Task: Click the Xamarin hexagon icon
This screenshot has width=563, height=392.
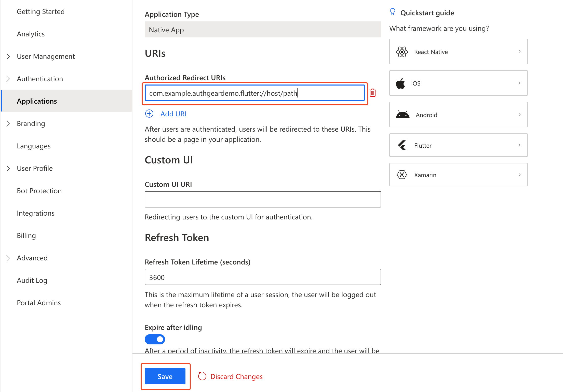Action: 402,175
